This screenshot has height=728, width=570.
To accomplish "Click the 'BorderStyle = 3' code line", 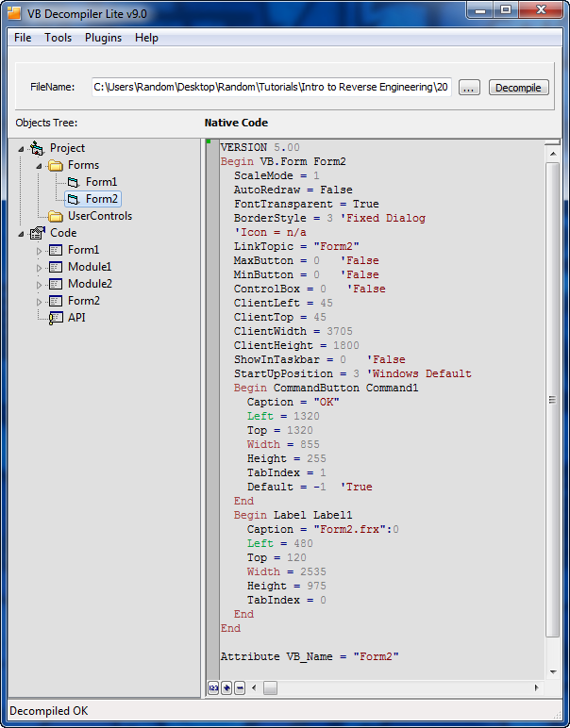I will coord(329,218).
